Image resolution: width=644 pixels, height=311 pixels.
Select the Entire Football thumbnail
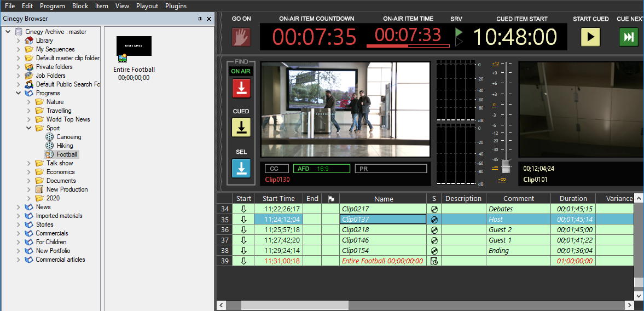[134, 47]
